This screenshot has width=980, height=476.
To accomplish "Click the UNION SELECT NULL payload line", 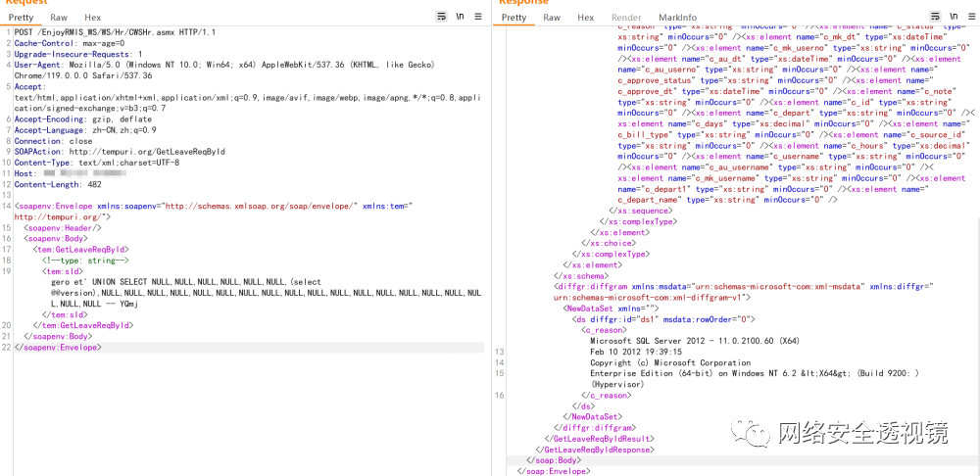I will (x=185, y=282).
